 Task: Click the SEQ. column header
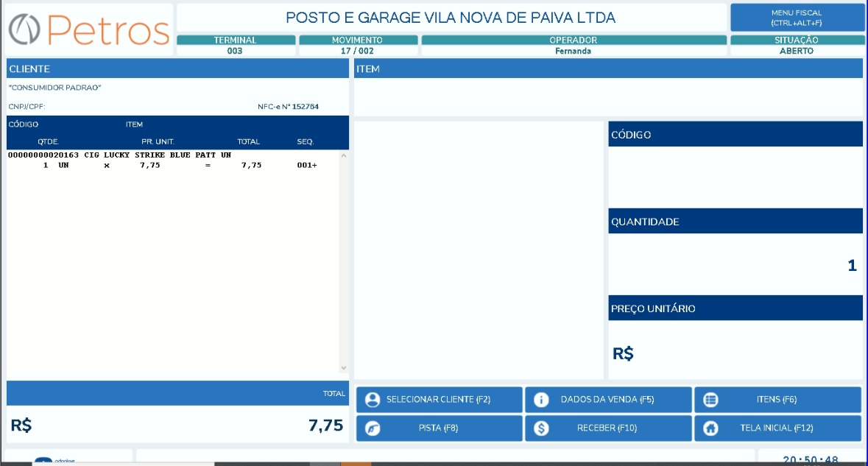click(x=305, y=141)
